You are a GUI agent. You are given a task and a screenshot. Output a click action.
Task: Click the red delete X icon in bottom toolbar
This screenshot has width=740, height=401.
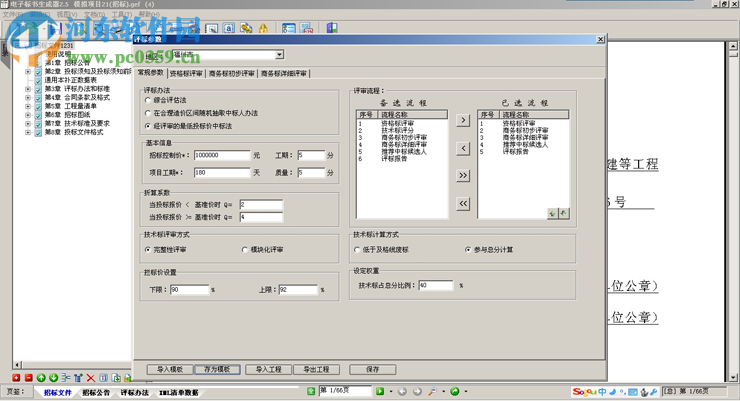tap(90, 378)
